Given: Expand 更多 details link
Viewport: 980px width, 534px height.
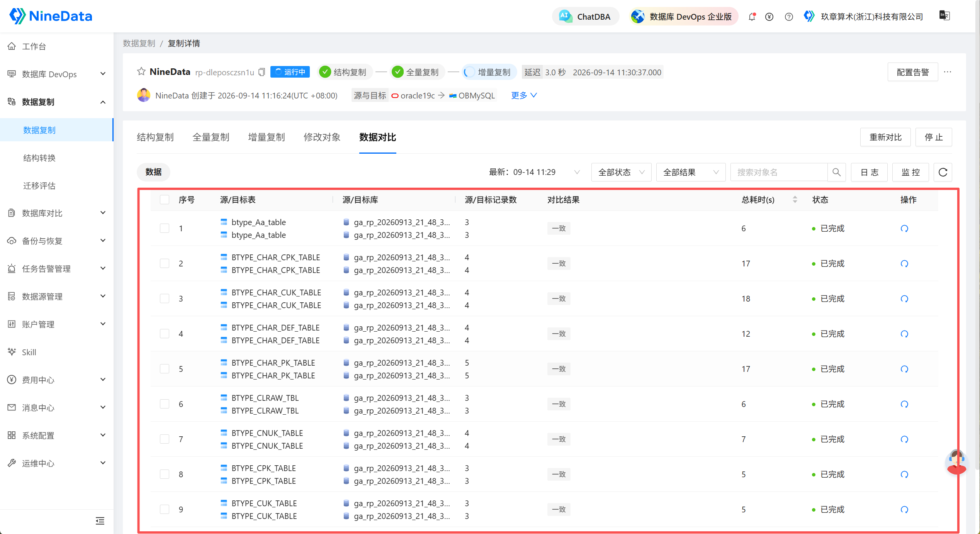Looking at the screenshot, I should tap(524, 95).
